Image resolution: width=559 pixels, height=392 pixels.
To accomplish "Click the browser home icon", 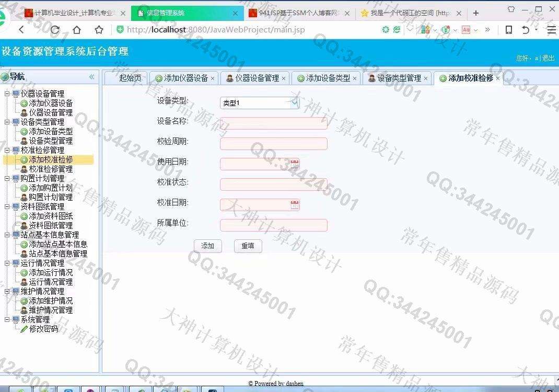I will point(77,30).
